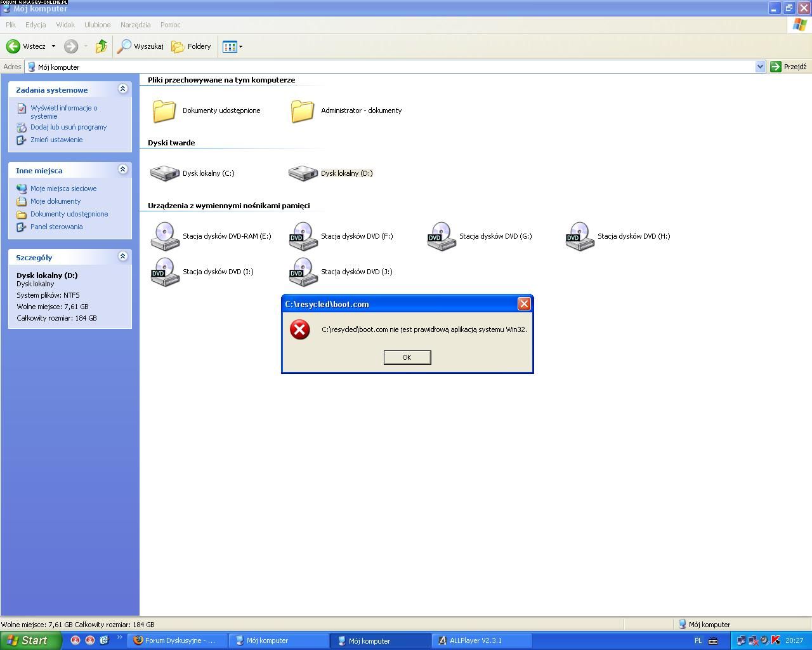Click the Dyski twarde group header
The height and width of the screenshot is (650, 812).
pyautogui.click(x=171, y=143)
